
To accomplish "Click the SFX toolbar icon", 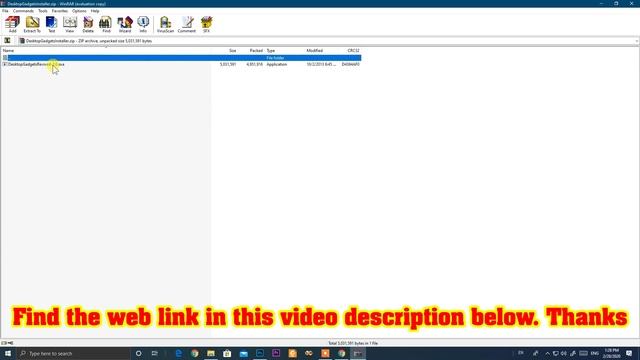I will click(207, 24).
